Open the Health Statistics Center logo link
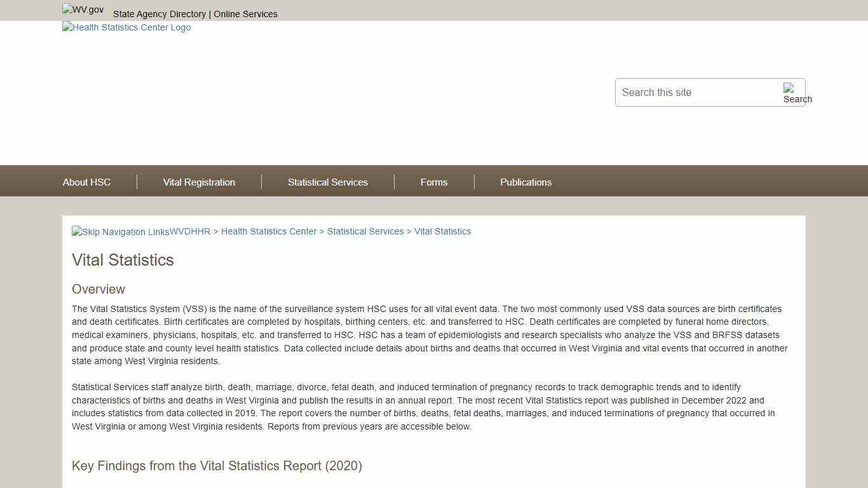 pyautogui.click(x=126, y=27)
